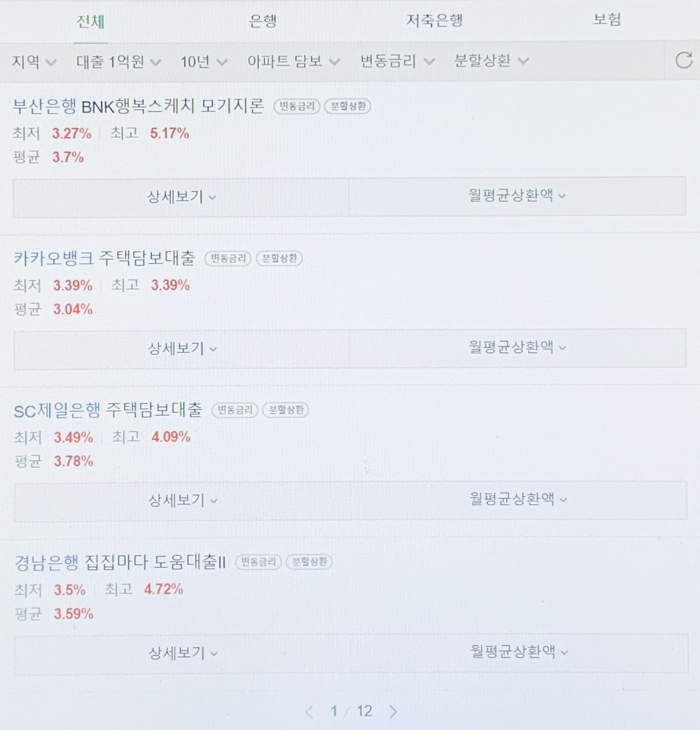Expand 상세보기 for SC제일은행 loan
The image size is (700, 730).
click(182, 500)
